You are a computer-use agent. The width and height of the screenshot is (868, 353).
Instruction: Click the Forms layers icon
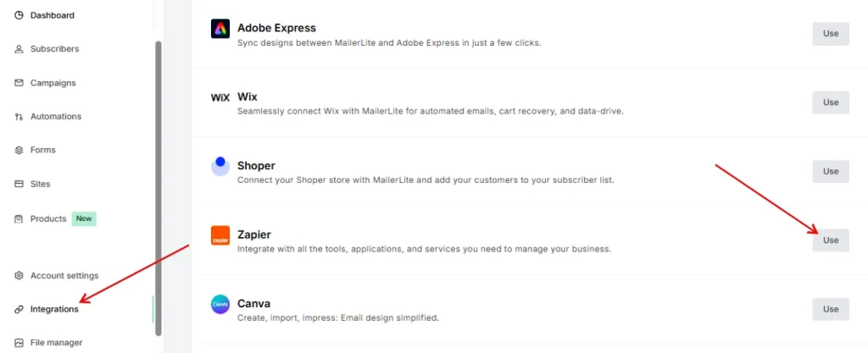(x=19, y=151)
